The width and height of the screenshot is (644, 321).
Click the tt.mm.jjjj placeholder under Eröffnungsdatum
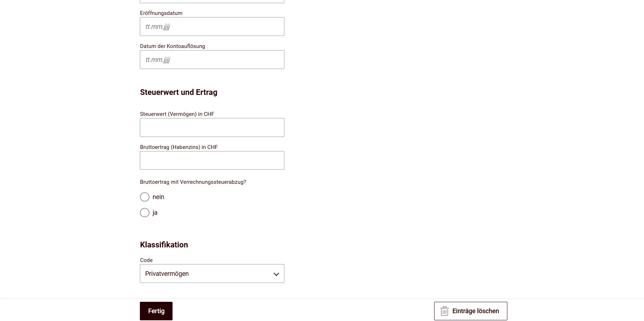tap(158, 26)
